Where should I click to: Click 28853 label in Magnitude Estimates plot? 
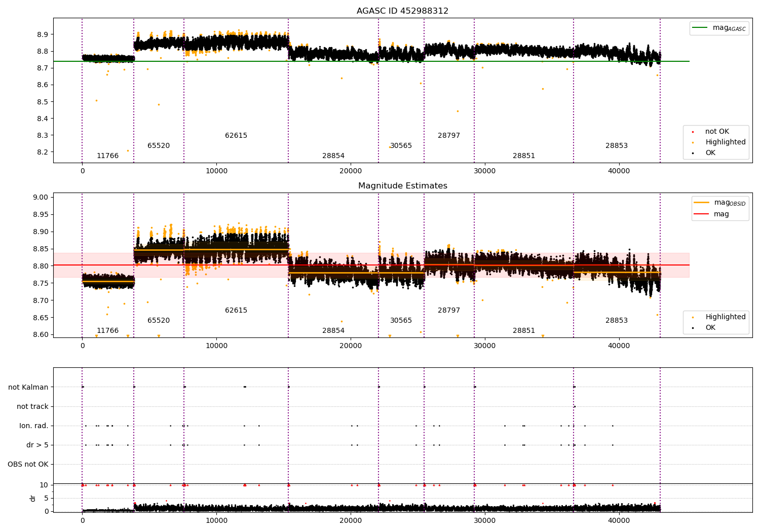click(617, 321)
